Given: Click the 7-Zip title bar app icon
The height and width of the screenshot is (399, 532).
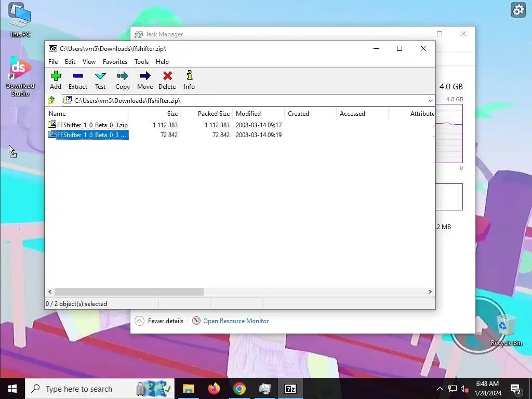Looking at the screenshot, I should click(x=53, y=48).
